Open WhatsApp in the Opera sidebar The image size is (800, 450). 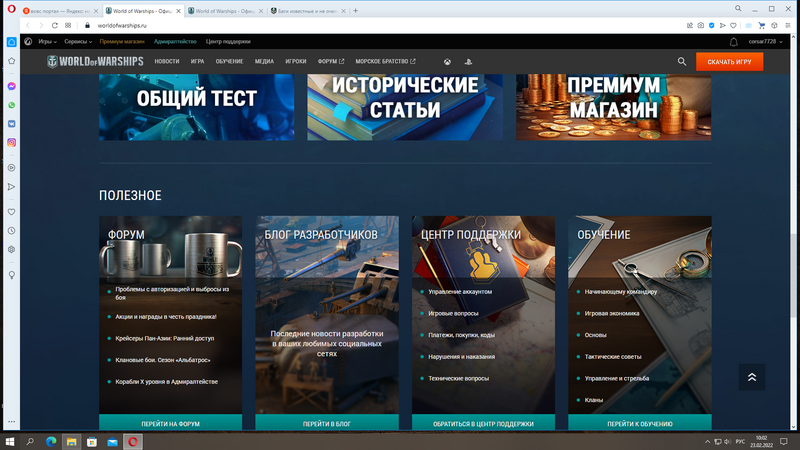coord(11,105)
